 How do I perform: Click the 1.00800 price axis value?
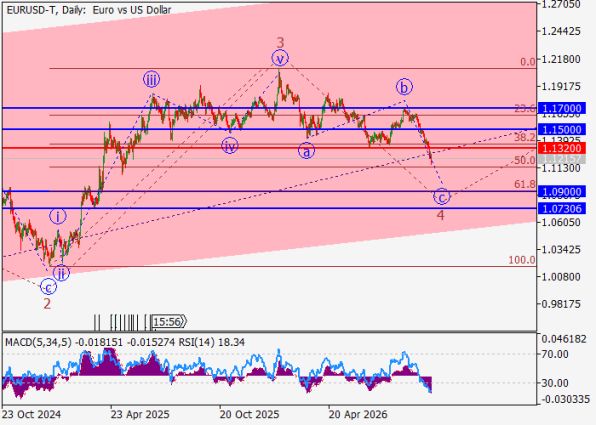pos(561,277)
